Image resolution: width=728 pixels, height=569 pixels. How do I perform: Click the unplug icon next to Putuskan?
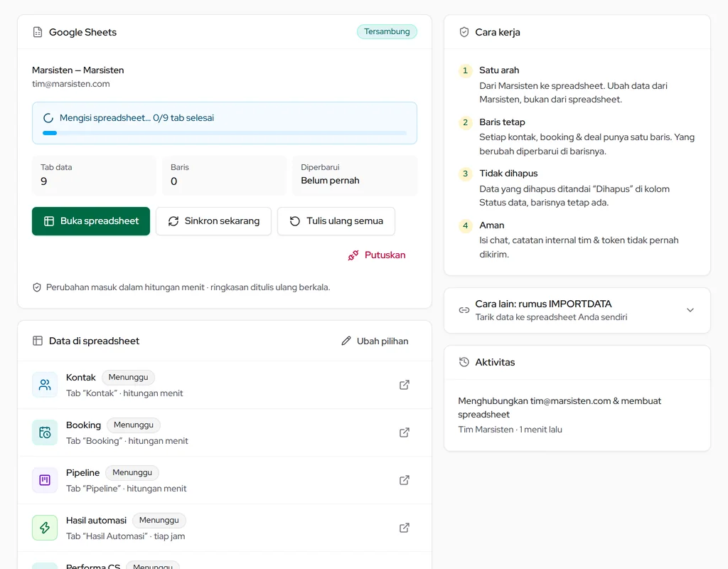[353, 255]
